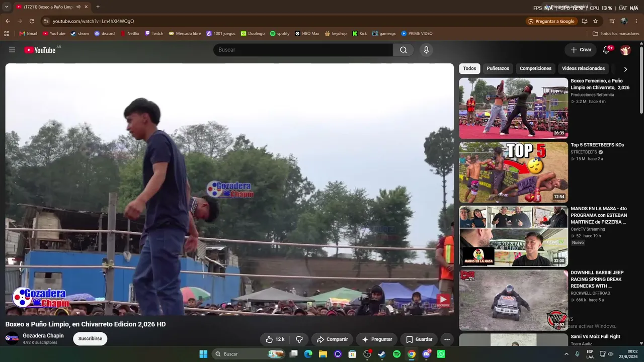Select the Todos filter chip

(x=469, y=68)
